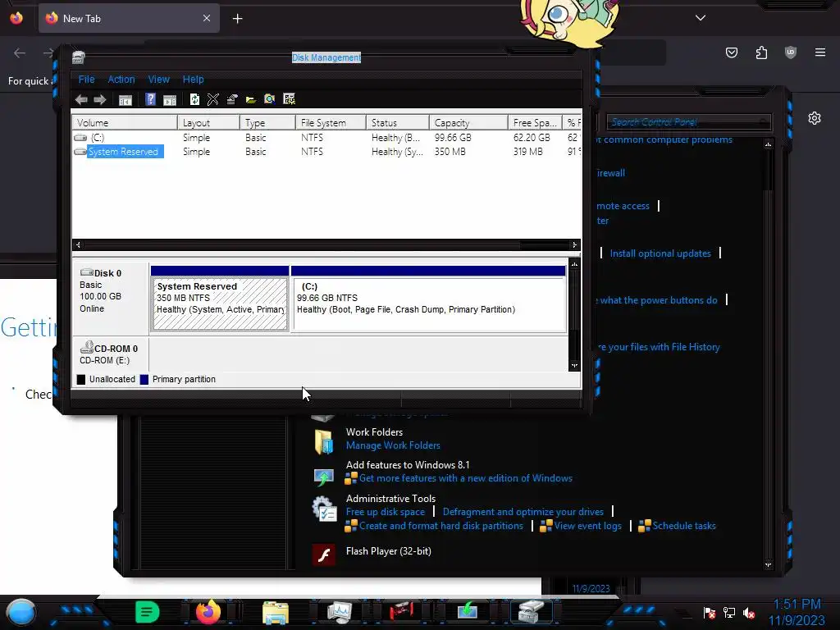Sort by the Free Space column header

point(535,123)
